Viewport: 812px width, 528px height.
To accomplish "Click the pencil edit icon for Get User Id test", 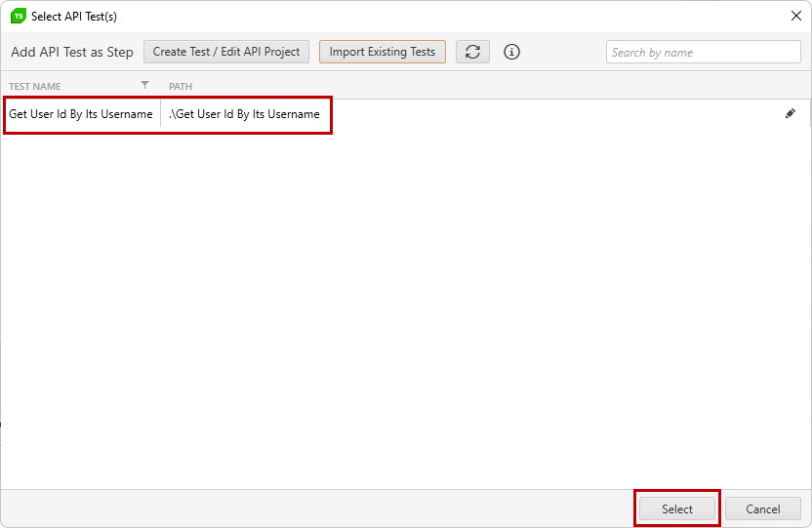I will pyautogui.click(x=790, y=114).
